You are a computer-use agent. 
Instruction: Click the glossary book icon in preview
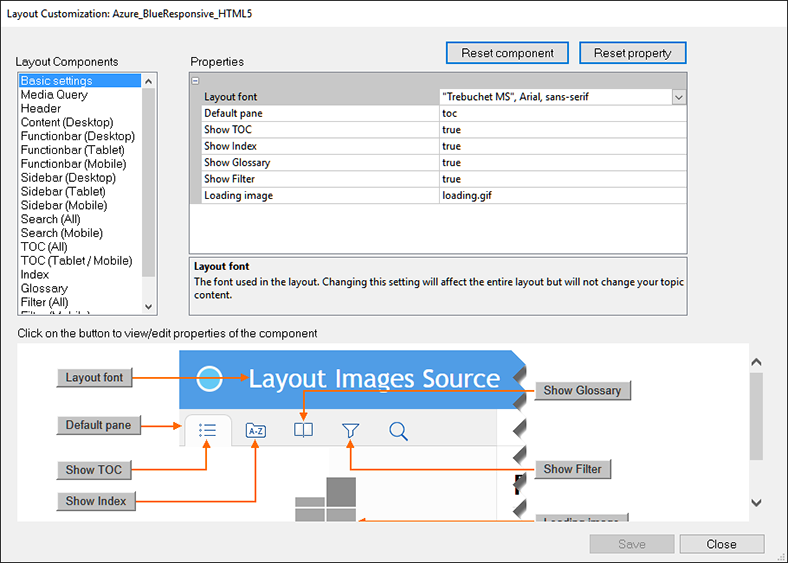[x=303, y=430]
